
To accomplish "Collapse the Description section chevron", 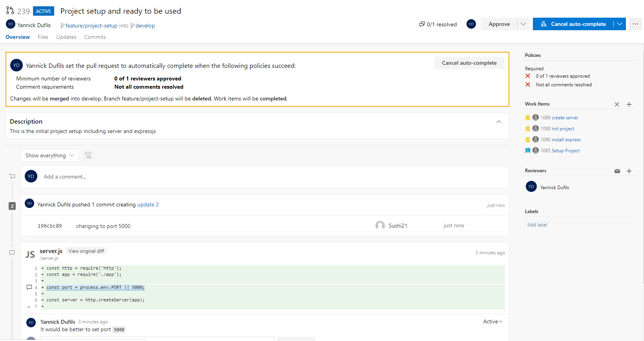I will pyautogui.click(x=499, y=122).
